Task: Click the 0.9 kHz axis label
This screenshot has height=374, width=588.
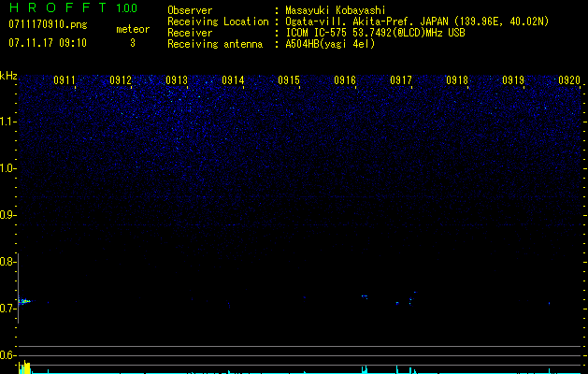Action: (7, 215)
